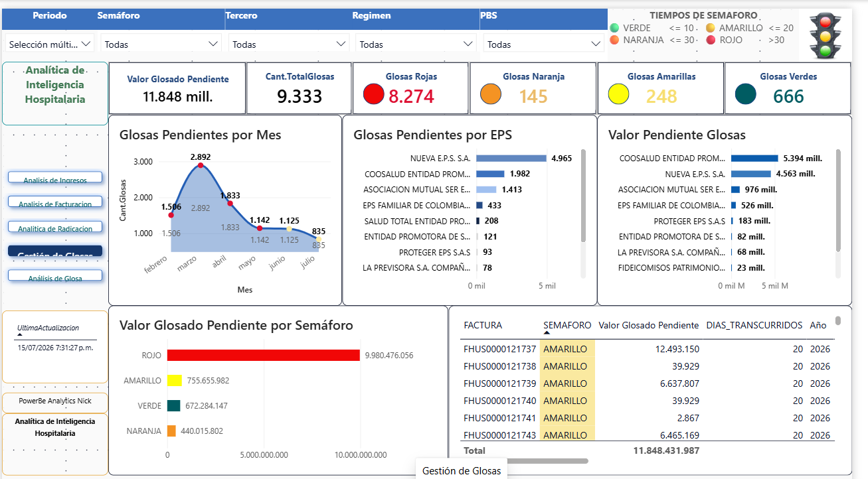Go to Analisis de Ingresos page
Screen dimensions: 868x479
[55, 178]
